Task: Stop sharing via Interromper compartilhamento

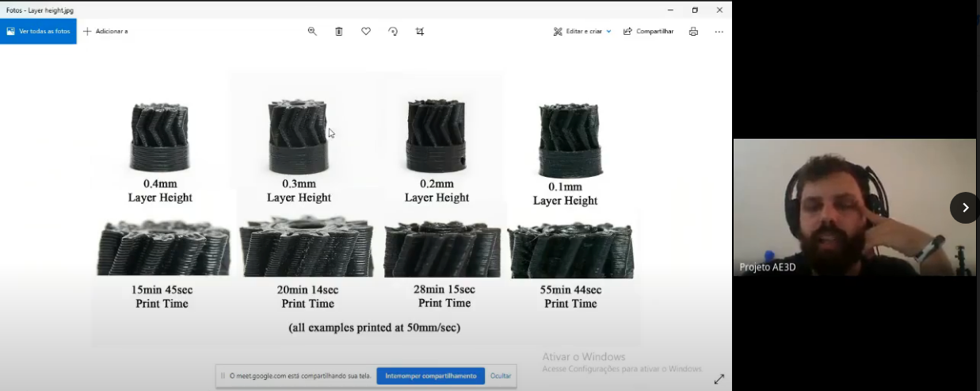Action: click(430, 376)
